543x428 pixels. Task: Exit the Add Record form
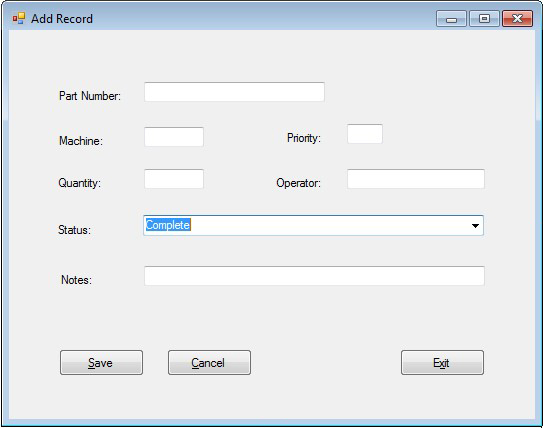443,363
